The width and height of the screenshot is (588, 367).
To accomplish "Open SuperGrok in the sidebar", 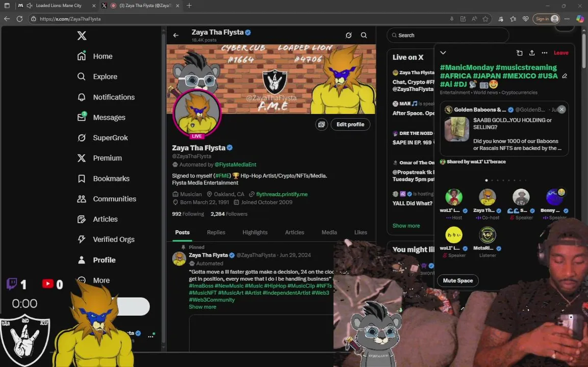I will tap(103, 138).
